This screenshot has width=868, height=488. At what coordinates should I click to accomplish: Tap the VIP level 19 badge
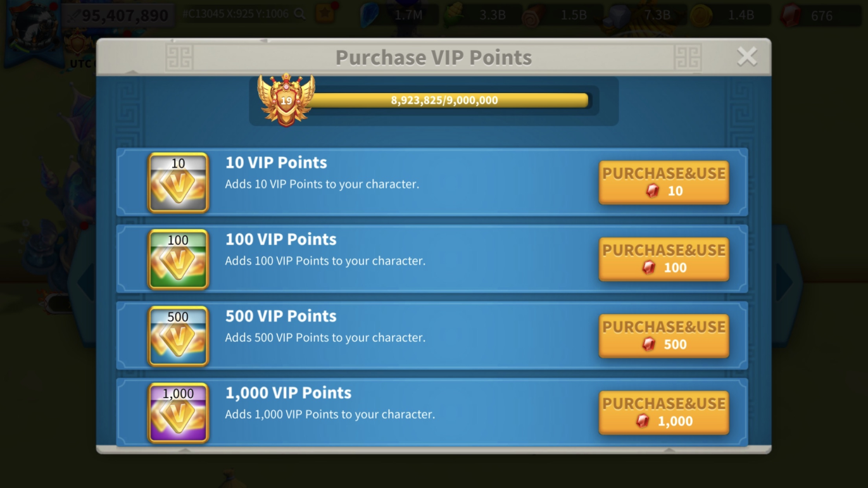pyautogui.click(x=286, y=99)
